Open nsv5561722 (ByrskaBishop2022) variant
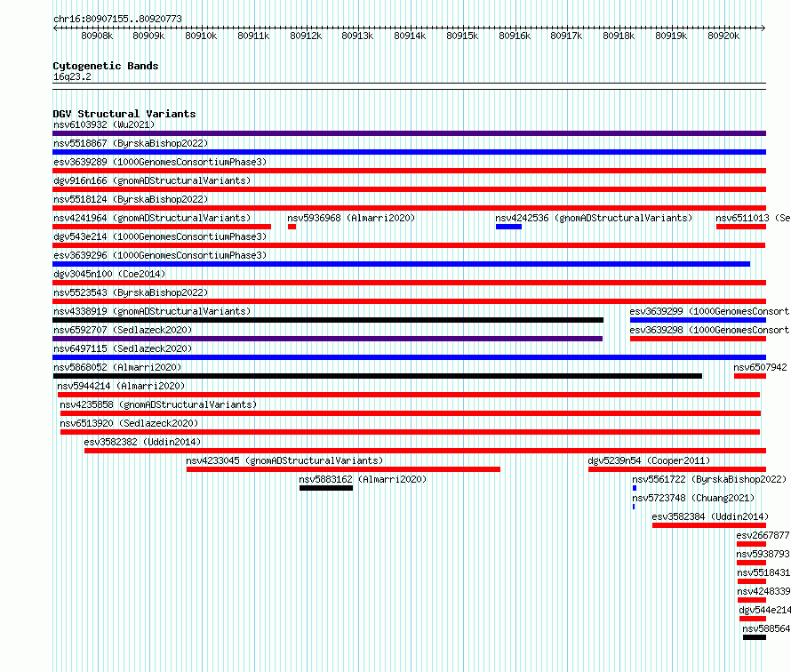 [x=709, y=479]
